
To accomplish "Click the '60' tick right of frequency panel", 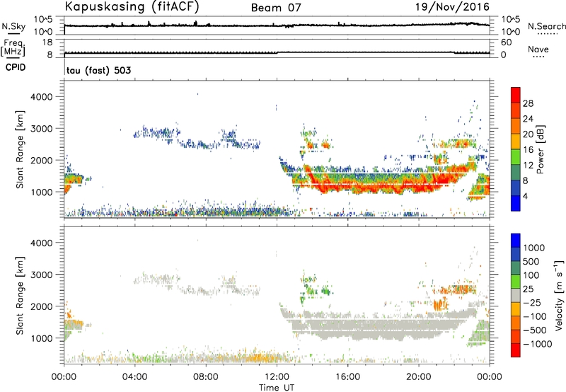I will [507, 42].
